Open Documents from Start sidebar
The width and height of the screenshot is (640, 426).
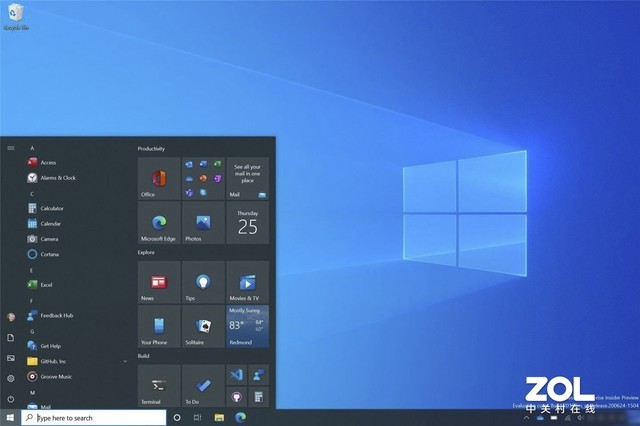point(11,337)
